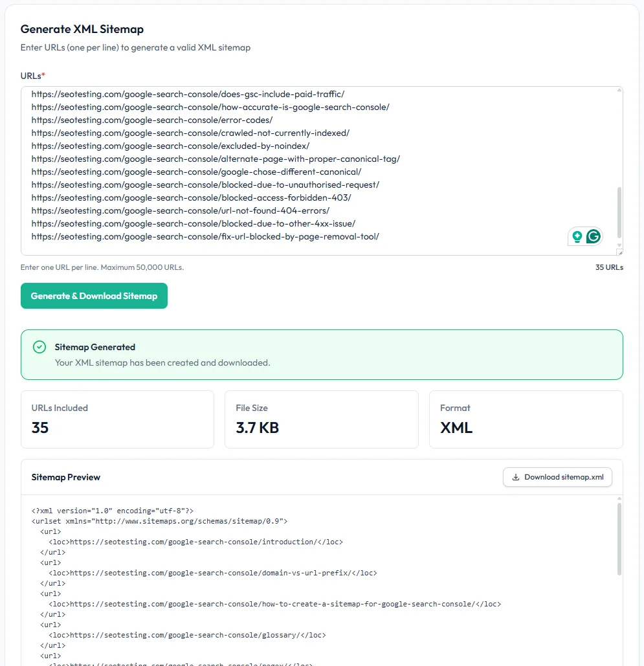The image size is (644, 666).
Task: Click the Download sitemap.xml button
Action: point(557,477)
